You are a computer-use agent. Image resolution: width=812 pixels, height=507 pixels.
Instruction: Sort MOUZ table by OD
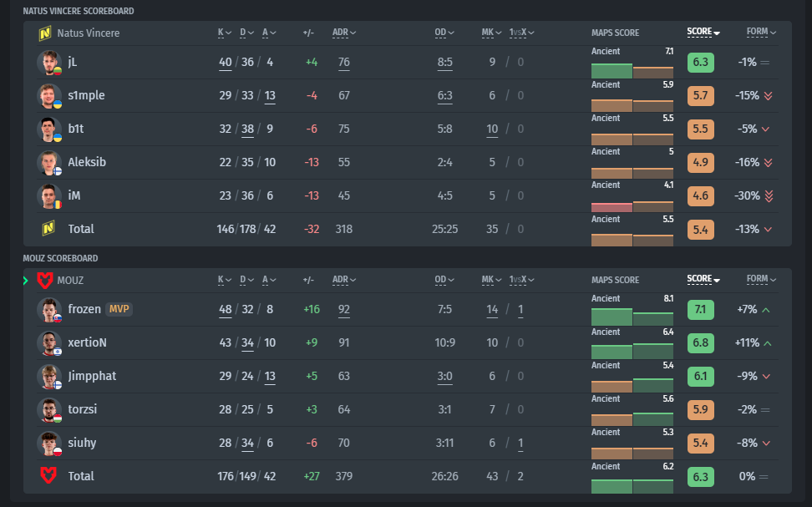444,280
